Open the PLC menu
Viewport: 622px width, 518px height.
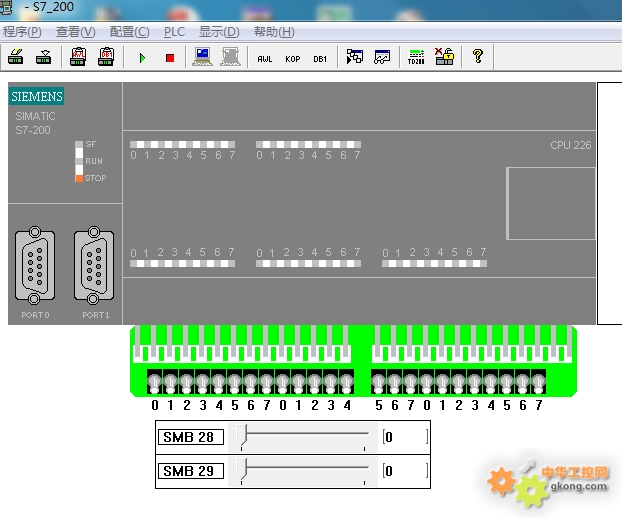pos(174,32)
